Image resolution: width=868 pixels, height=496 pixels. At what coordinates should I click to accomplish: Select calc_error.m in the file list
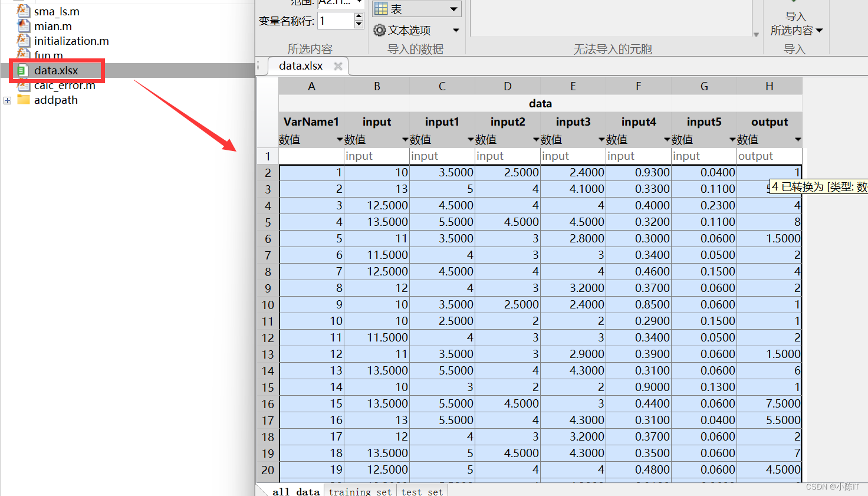tap(65, 85)
